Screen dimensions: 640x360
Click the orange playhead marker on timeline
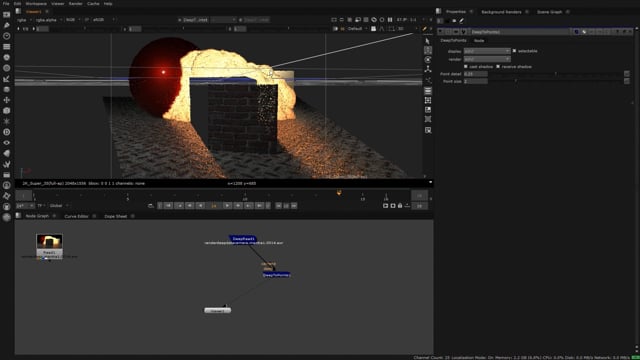[x=339, y=193]
